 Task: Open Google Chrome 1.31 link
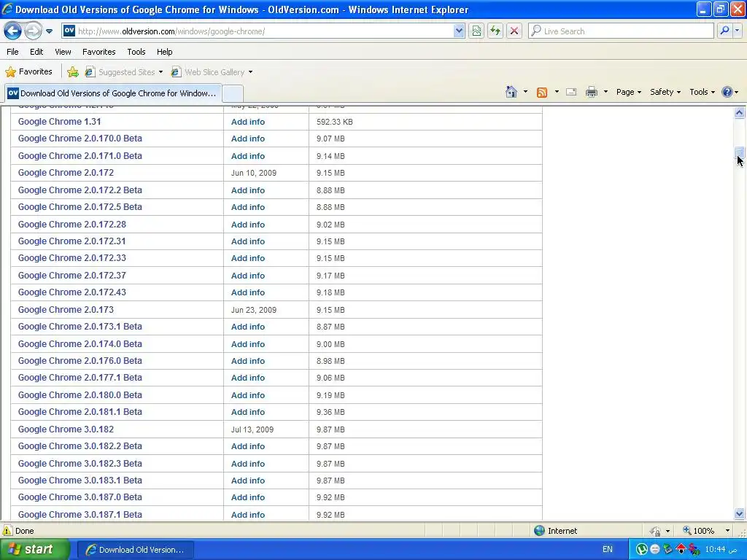(x=60, y=122)
